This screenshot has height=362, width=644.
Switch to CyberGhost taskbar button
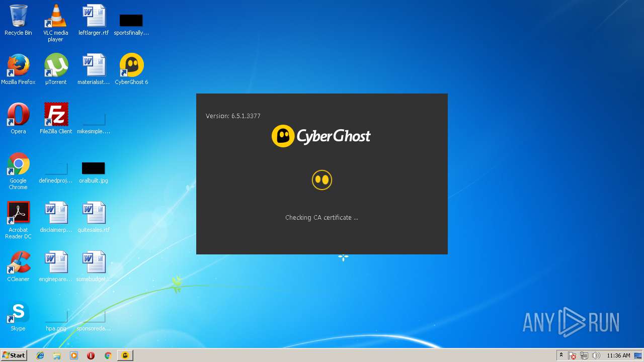pyautogui.click(x=125, y=355)
